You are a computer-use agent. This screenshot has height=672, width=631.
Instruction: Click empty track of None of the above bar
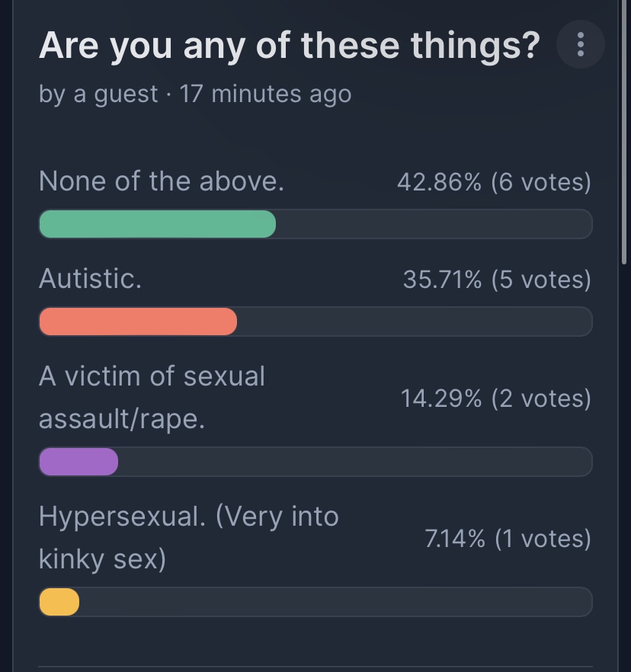click(434, 224)
